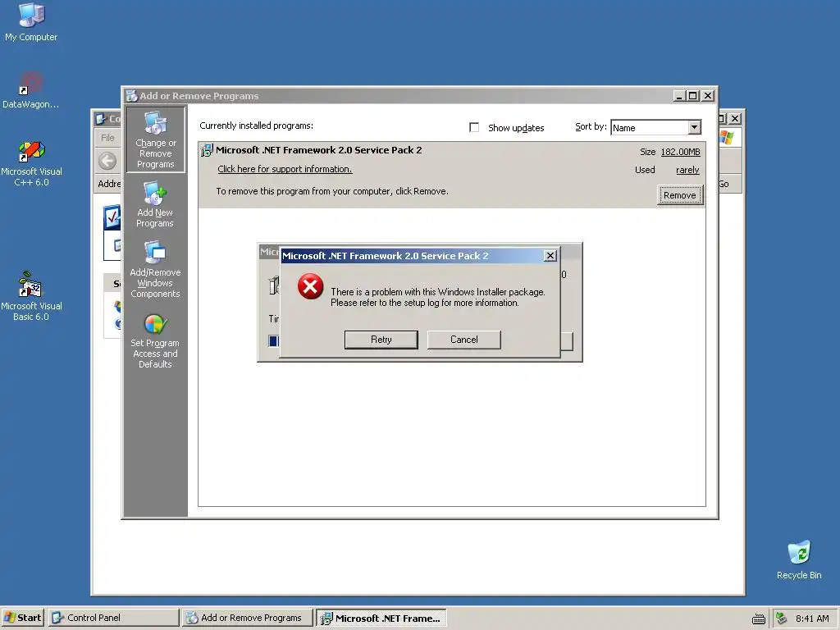The image size is (840, 630).
Task: Click Cancel in the error dialog
Action: 464,340
